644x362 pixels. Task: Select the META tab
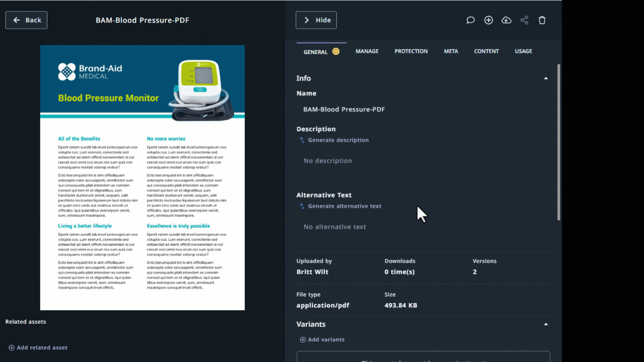[x=451, y=51]
